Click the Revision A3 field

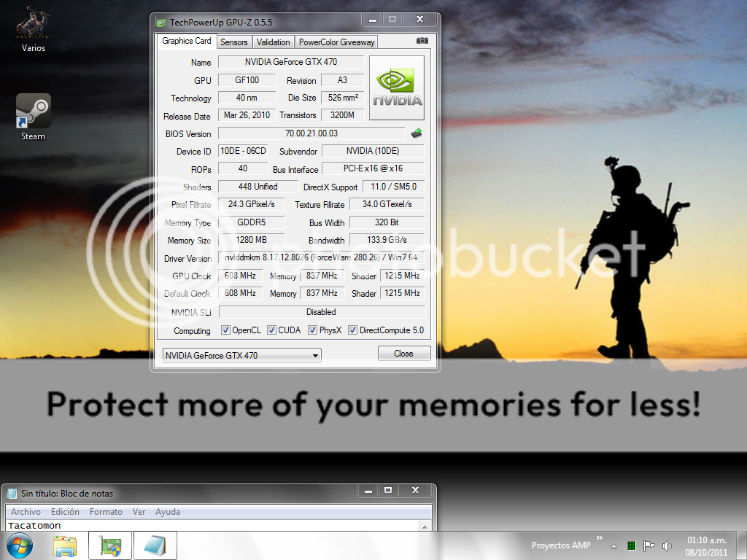point(343,80)
